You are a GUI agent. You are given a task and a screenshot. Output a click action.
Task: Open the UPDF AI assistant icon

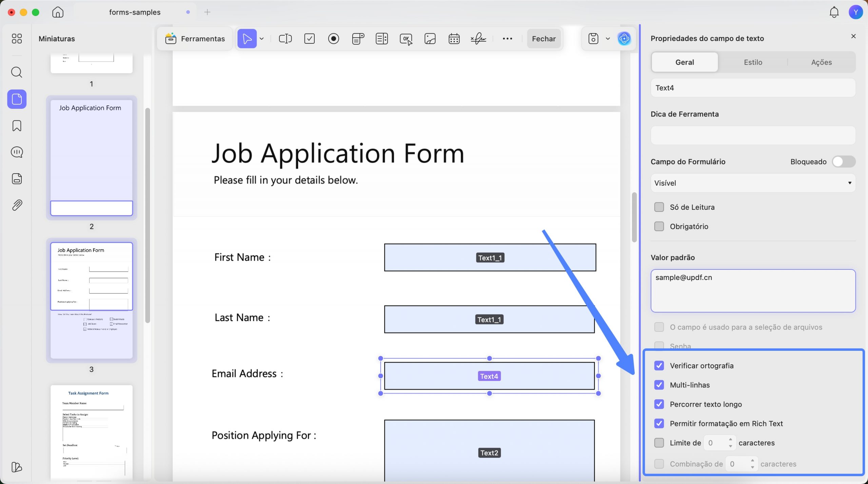[624, 39]
